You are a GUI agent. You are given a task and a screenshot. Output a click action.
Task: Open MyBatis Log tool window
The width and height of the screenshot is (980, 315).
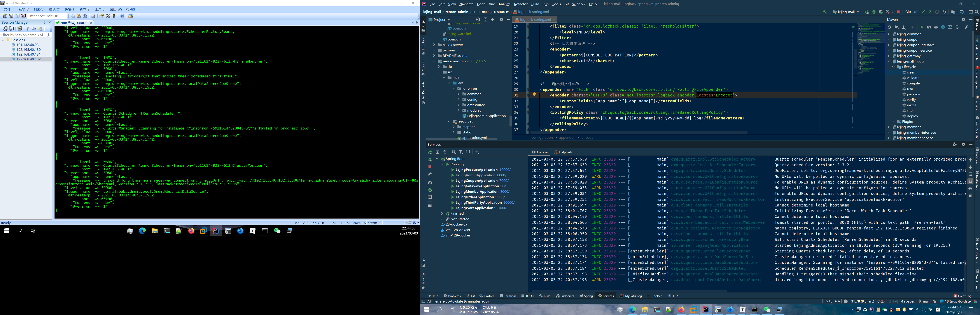click(630, 296)
